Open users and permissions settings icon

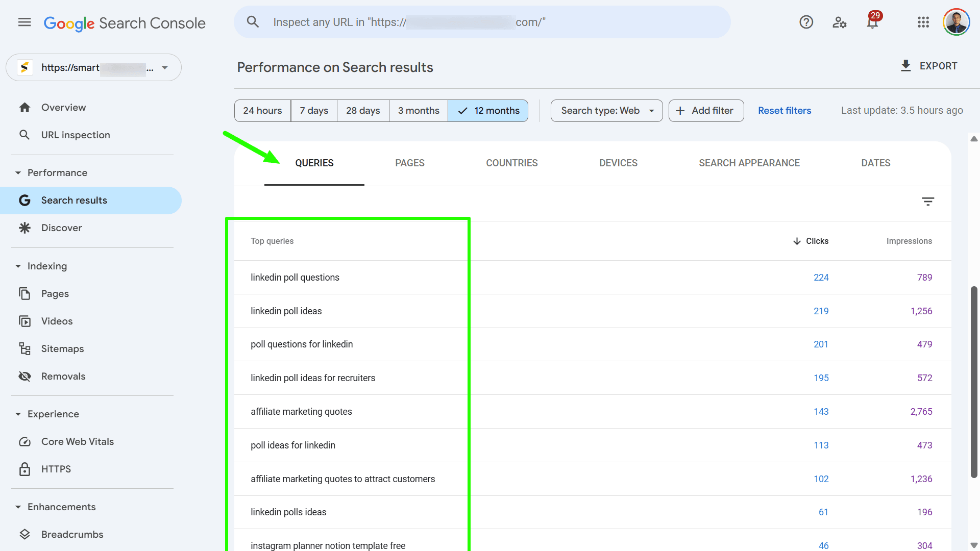click(840, 22)
